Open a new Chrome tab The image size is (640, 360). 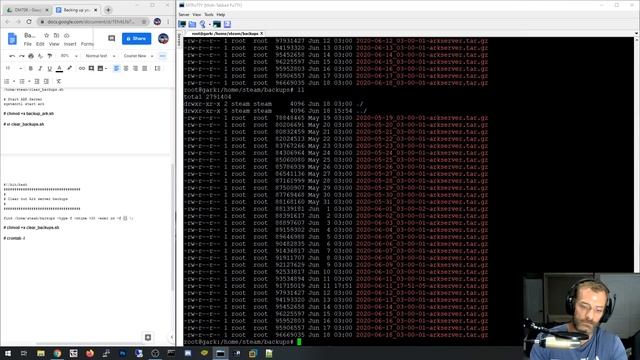point(108,10)
